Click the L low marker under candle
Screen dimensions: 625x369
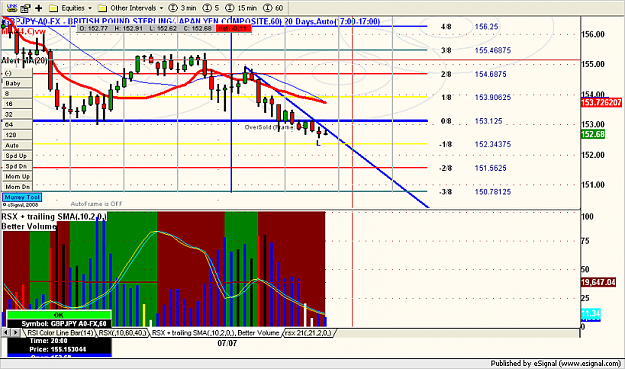(318, 143)
